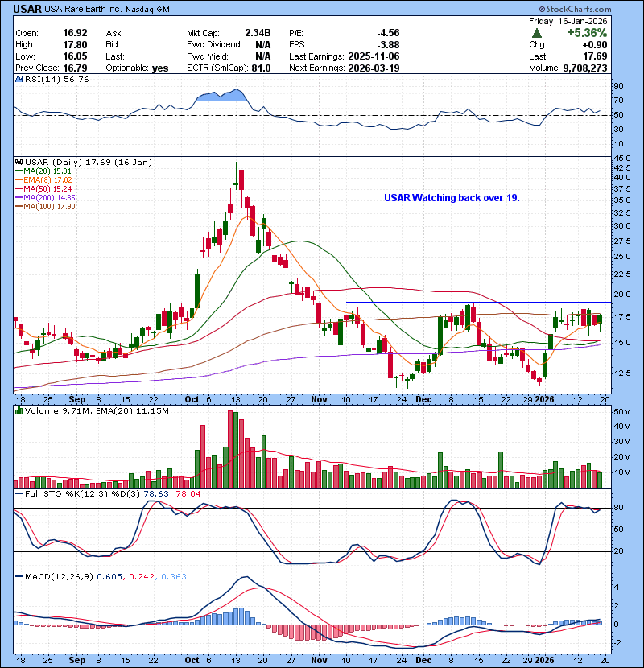Viewport: 644px width, 668px height.
Task: Click the 20.0 price axis label
Action: coord(621,295)
